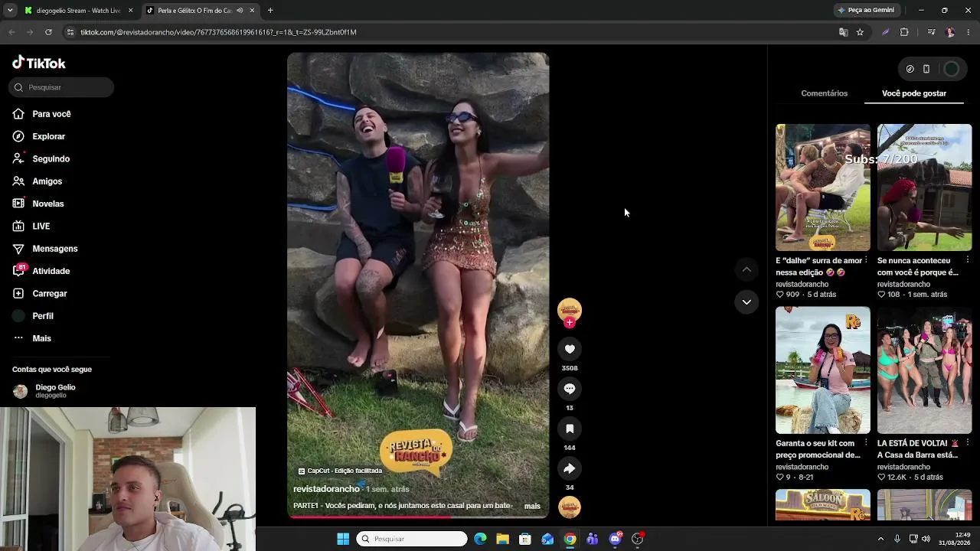Image resolution: width=980 pixels, height=551 pixels.
Task: Go to the next video with down chevron
Action: pyautogui.click(x=746, y=302)
